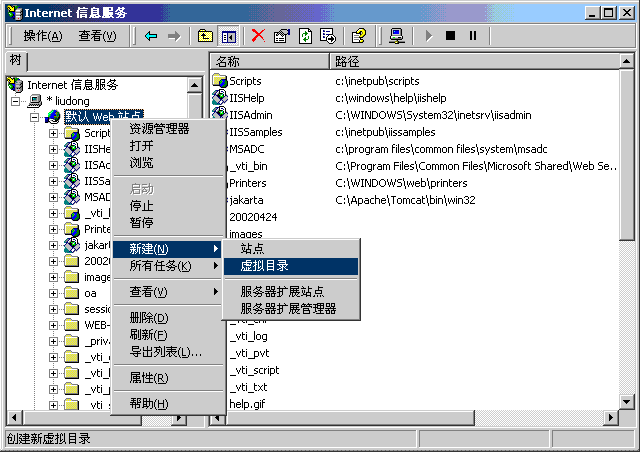640x452 pixels.
Task: Click the Start item play icon
Action: coord(428,36)
